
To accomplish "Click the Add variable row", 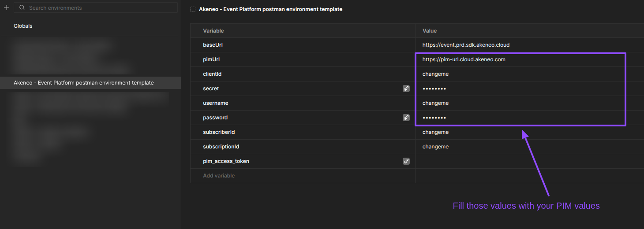I will tap(219, 176).
